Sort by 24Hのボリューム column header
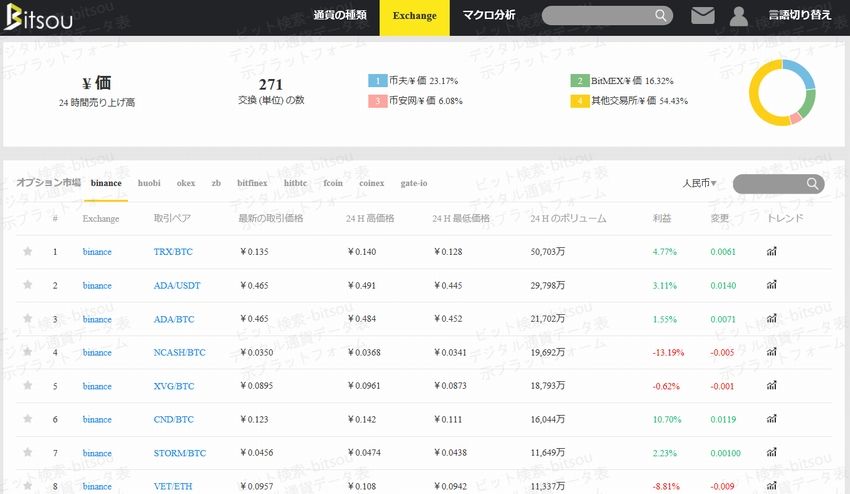 pos(568,218)
